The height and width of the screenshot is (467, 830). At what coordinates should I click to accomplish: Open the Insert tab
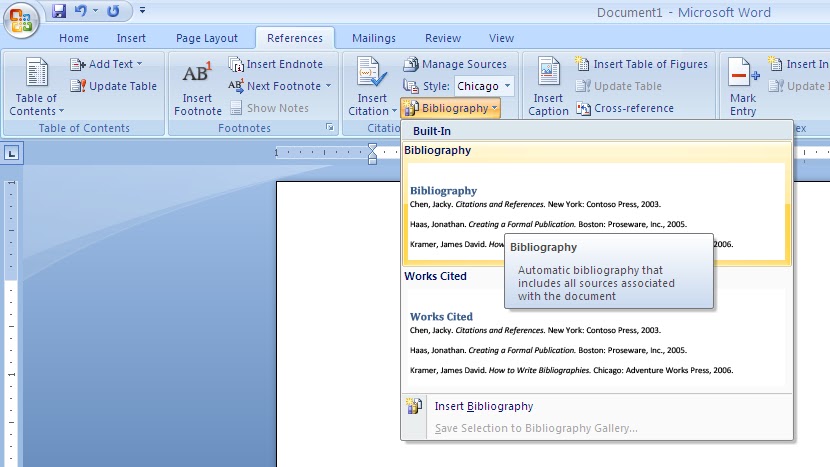tap(131, 38)
